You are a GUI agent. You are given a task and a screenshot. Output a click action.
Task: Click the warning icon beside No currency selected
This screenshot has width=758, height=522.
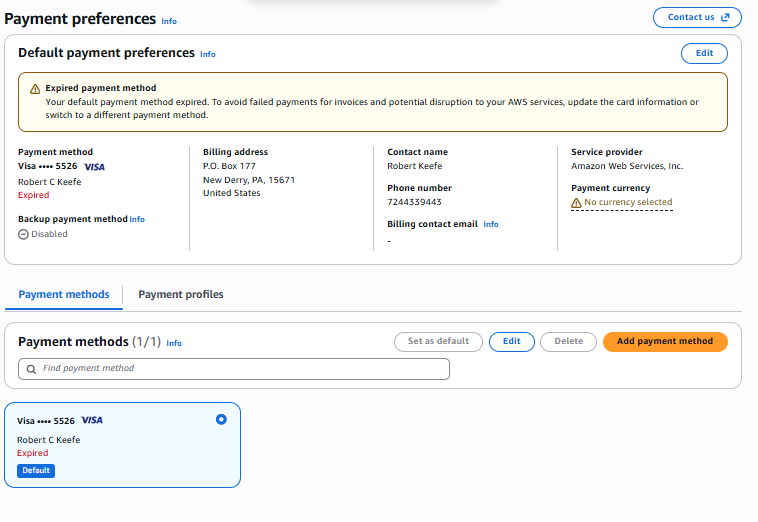(x=576, y=203)
